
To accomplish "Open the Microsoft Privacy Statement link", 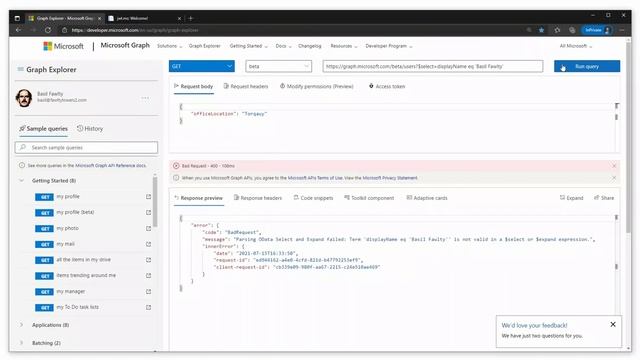I will 390,178.
